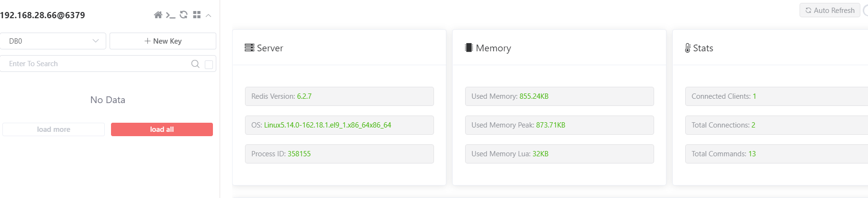
Task: Open the Redis console terminal icon
Action: (x=170, y=15)
